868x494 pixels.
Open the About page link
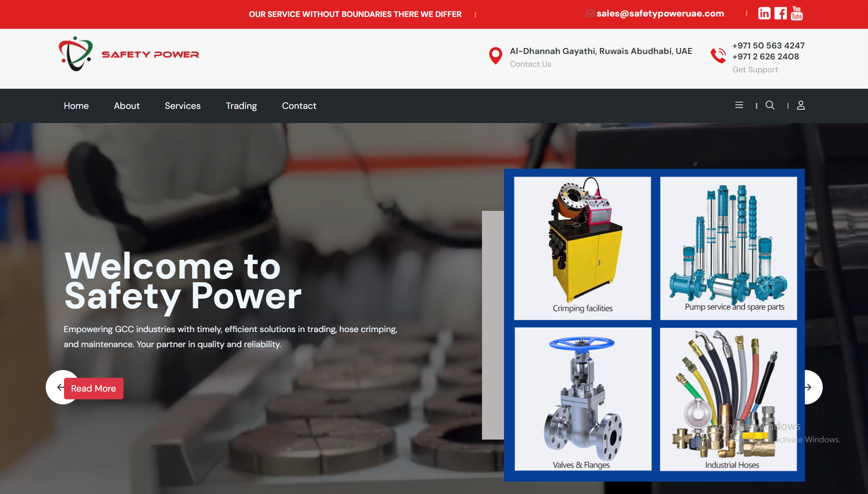coord(127,106)
